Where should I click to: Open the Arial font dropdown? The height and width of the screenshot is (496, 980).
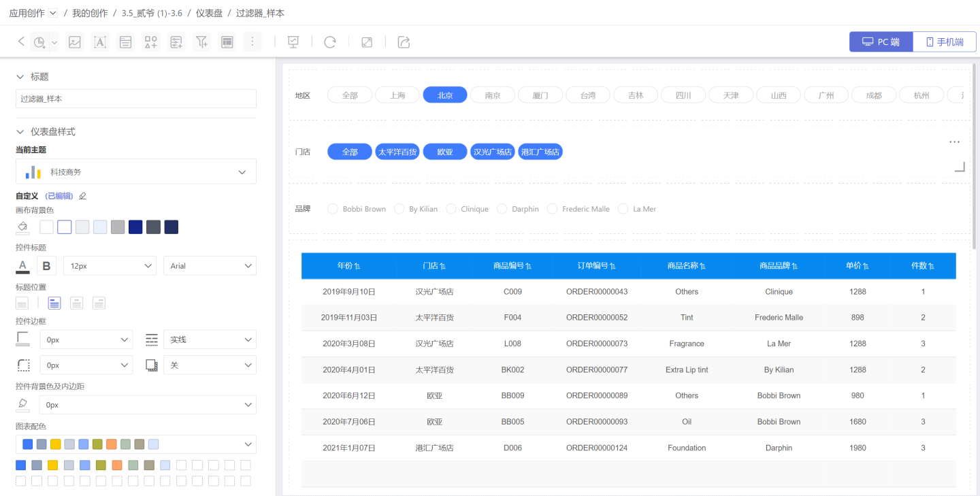tap(210, 266)
